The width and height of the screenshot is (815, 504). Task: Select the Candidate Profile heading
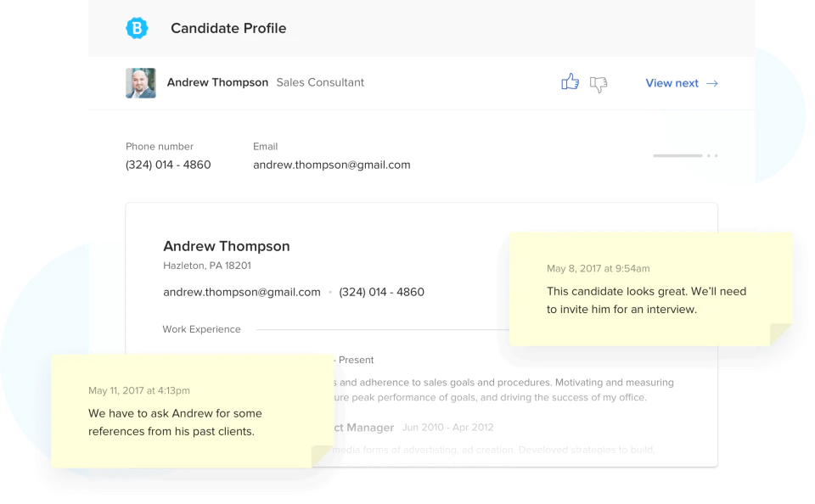228,28
